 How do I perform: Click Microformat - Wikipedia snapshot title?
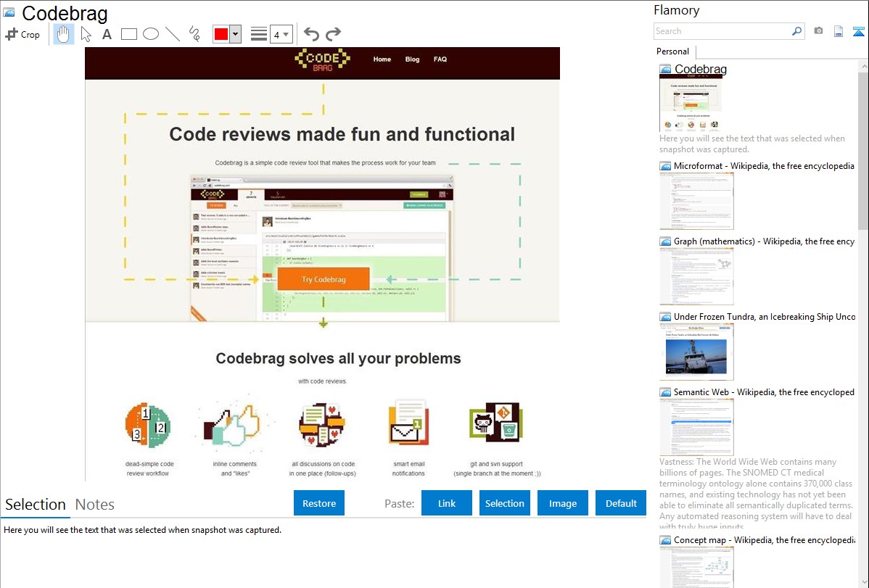pyautogui.click(x=764, y=166)
